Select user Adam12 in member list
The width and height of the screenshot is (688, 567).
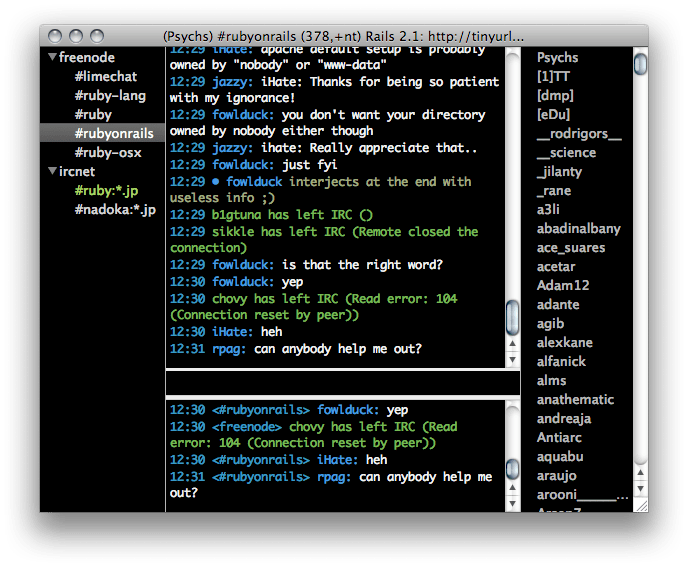[x=563, y=286]
